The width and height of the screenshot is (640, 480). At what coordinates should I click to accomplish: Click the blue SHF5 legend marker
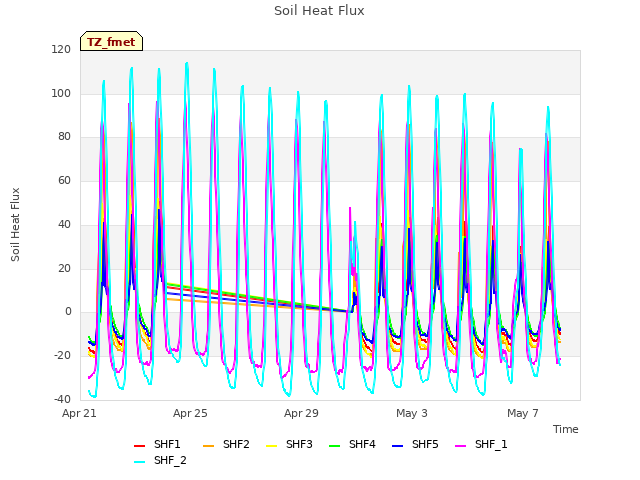pyautogui.click(x=398, y=446)
